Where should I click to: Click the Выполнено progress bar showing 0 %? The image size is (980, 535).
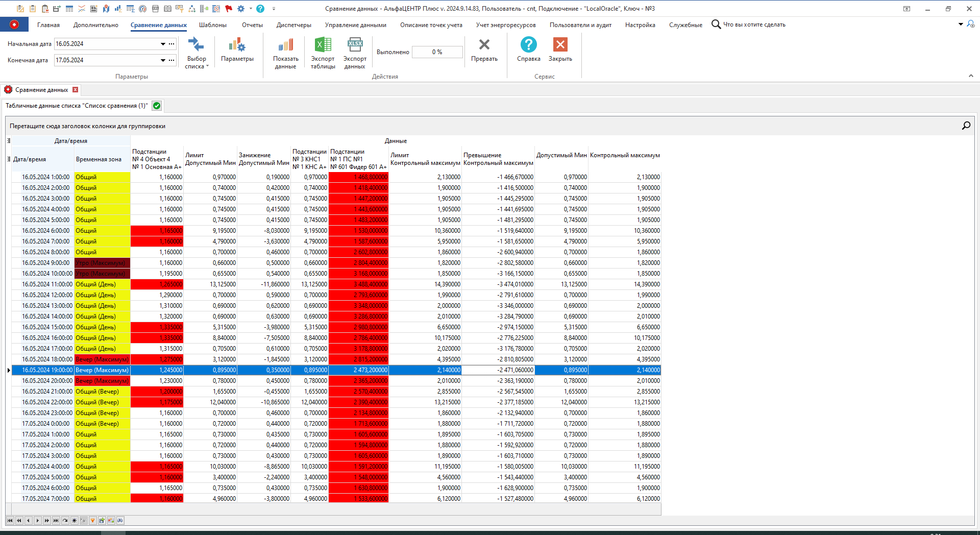437,52
